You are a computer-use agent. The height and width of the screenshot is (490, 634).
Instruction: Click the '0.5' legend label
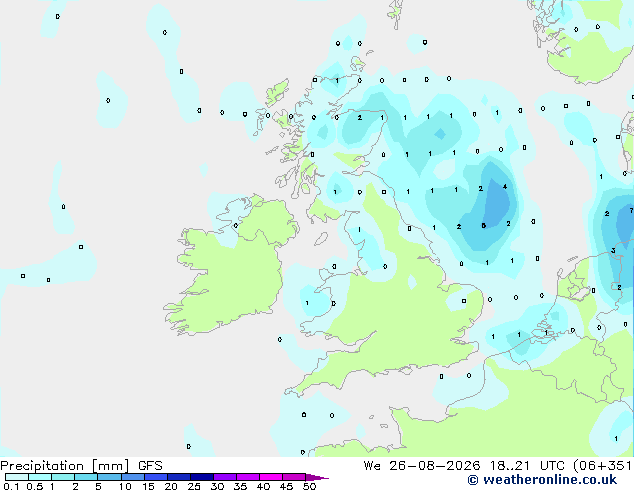click(x=35, y=486)
